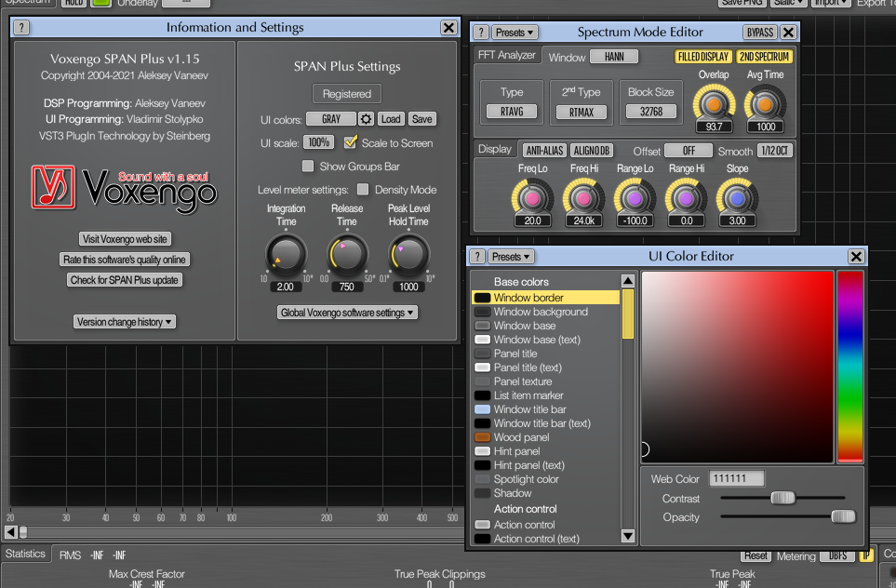Enable Density Mode checkbox
Image resolution: width=896 pixels, height=588 pixels.
363,189
